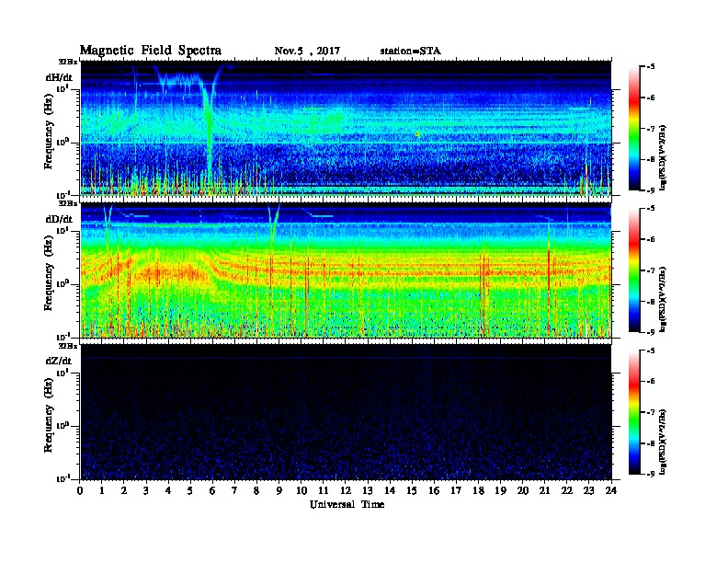
Task: Click the Frequency (Hz) label of dZ/dt panel
Action: [x=49, y=414]
